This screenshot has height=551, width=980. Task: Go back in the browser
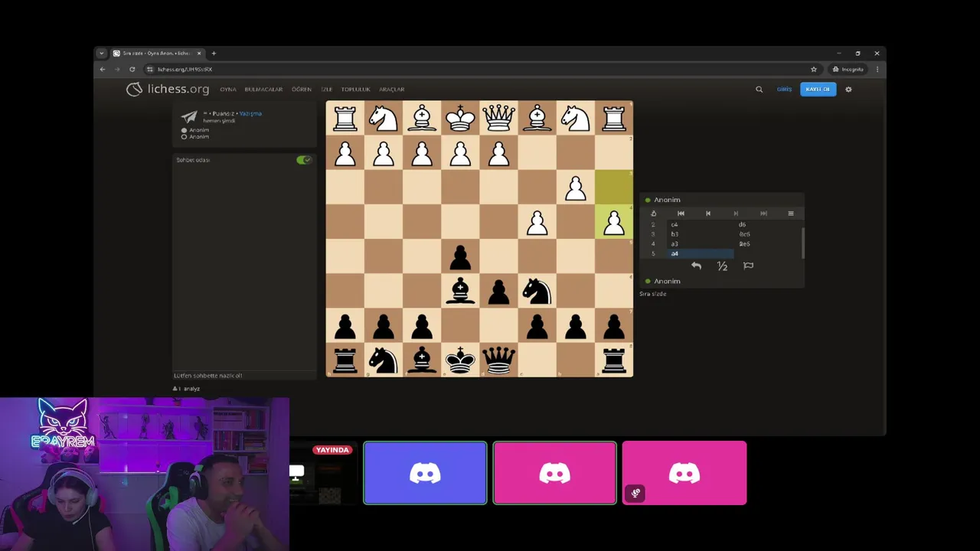click(103, 69)
